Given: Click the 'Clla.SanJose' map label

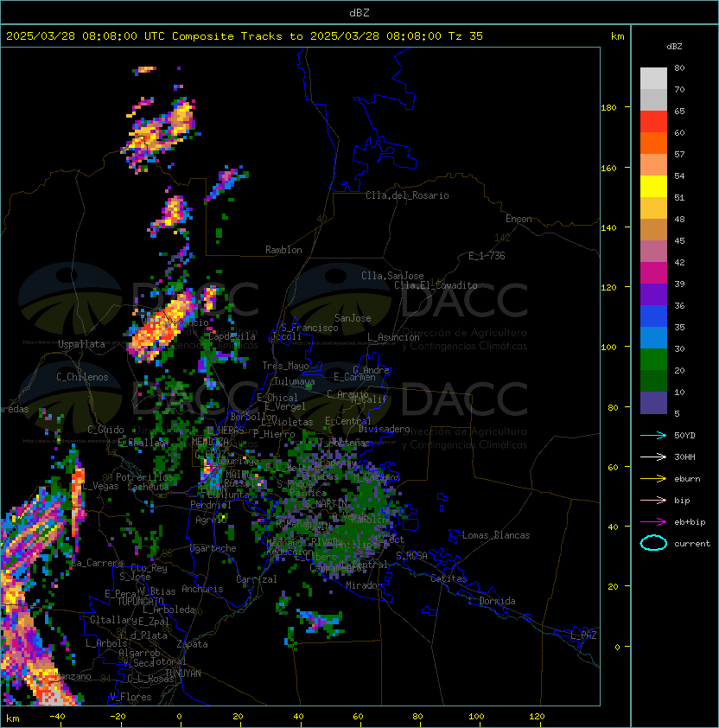Looking at the screenshot, I should 392,276.
